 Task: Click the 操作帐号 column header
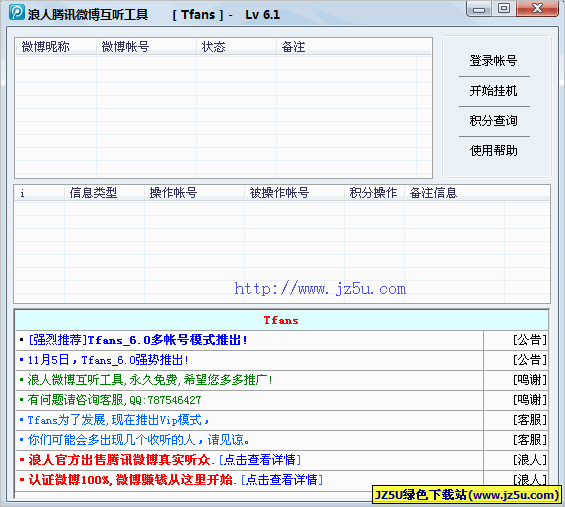click(194, 193)
